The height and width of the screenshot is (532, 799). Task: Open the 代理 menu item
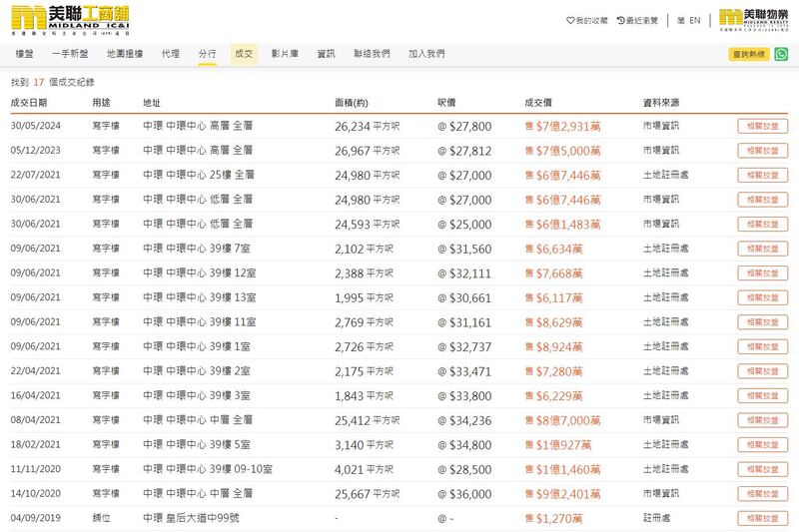pos(171,54)
